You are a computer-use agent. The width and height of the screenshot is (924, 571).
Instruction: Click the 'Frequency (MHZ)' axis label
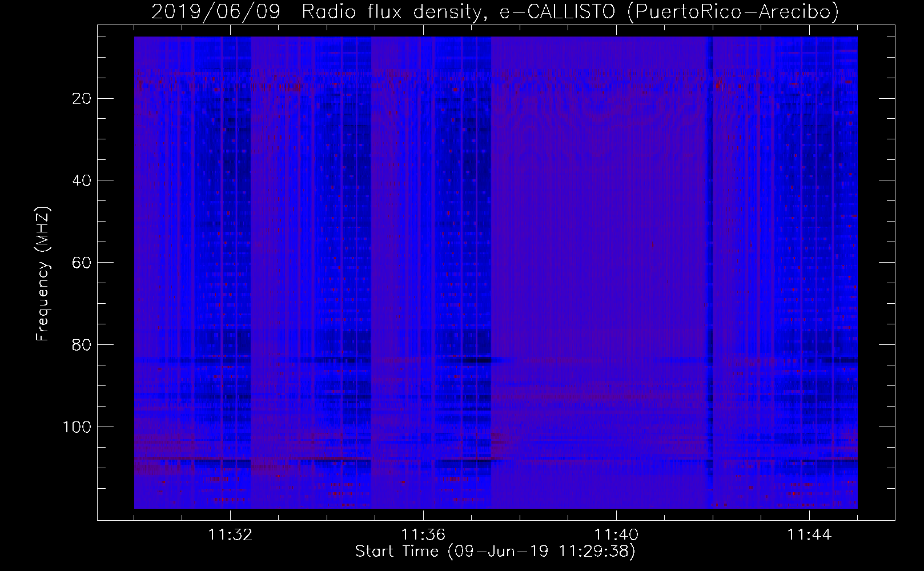tap(43, 274)
